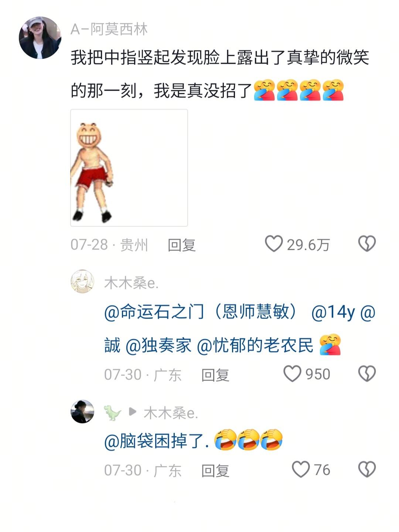Dislike the dinosaur user's reply
Viewport: 399px width, 532px height.
(367, 470)
